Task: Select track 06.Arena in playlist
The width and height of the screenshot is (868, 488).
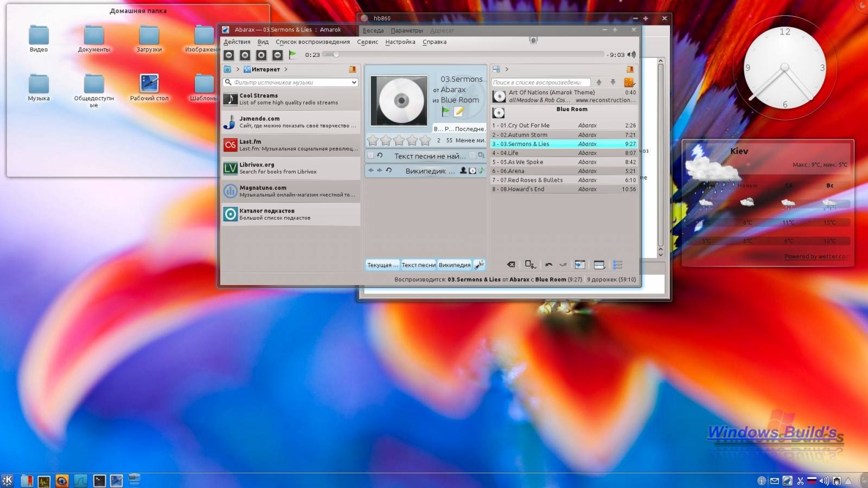Action: click(564, 171)
